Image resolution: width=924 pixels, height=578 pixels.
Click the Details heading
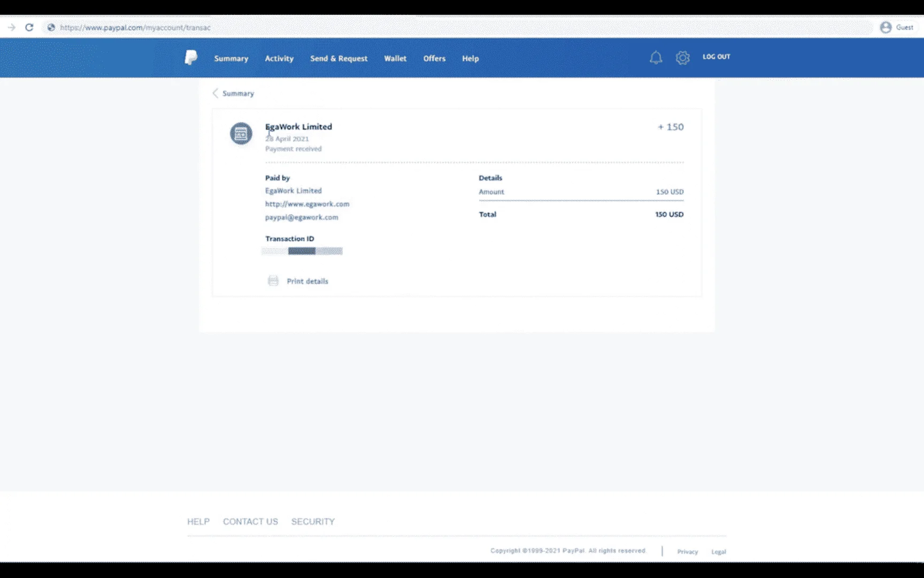coord(490,178)
